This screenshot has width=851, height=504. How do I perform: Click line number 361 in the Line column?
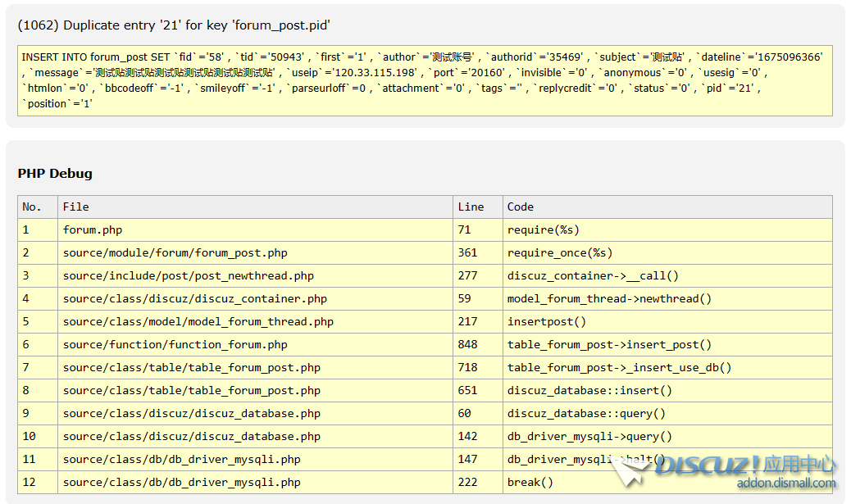[467, 252]
